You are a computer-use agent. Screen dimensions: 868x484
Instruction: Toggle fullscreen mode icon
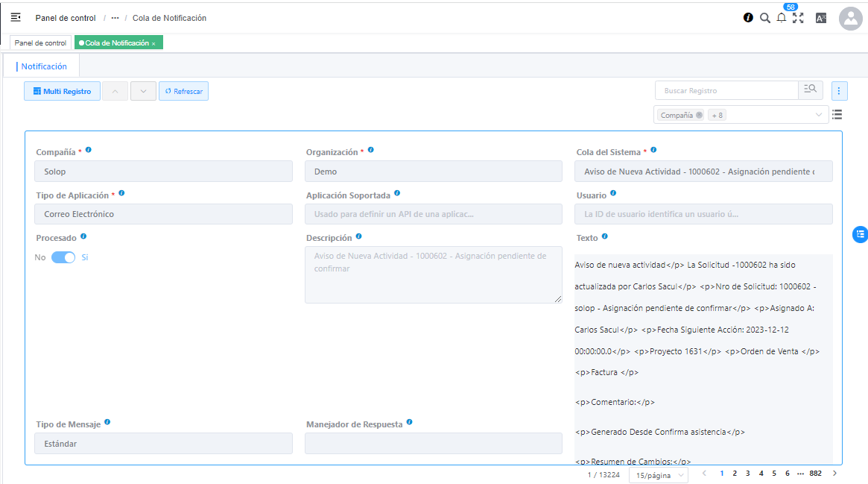[798, 18]
